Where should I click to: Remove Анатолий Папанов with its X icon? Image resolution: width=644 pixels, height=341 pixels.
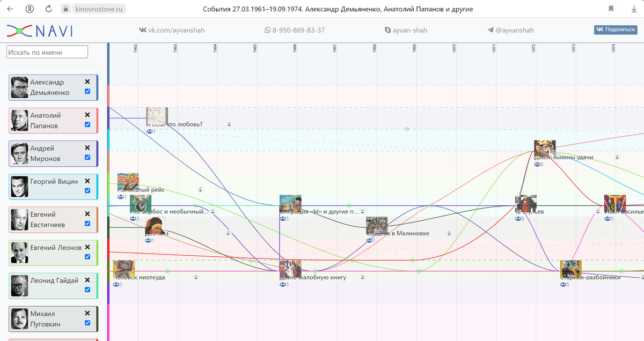(x=87, y=115)
